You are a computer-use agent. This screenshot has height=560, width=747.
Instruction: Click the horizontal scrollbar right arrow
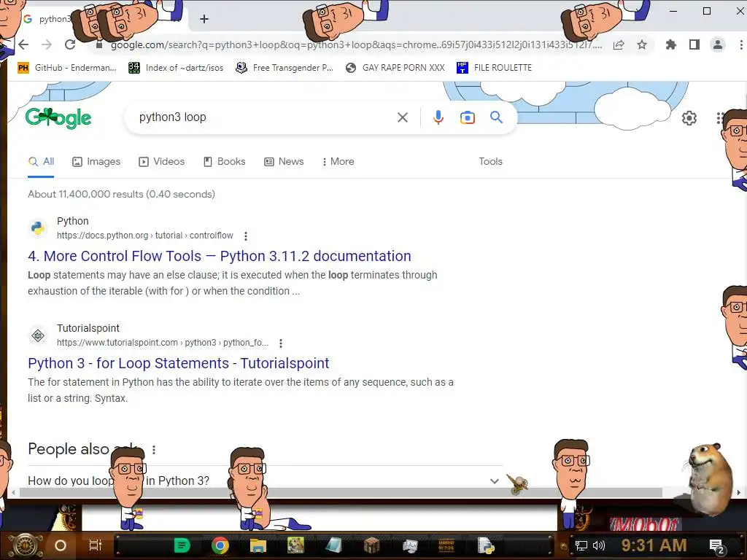pyautogui.click(x=738, y=493)
